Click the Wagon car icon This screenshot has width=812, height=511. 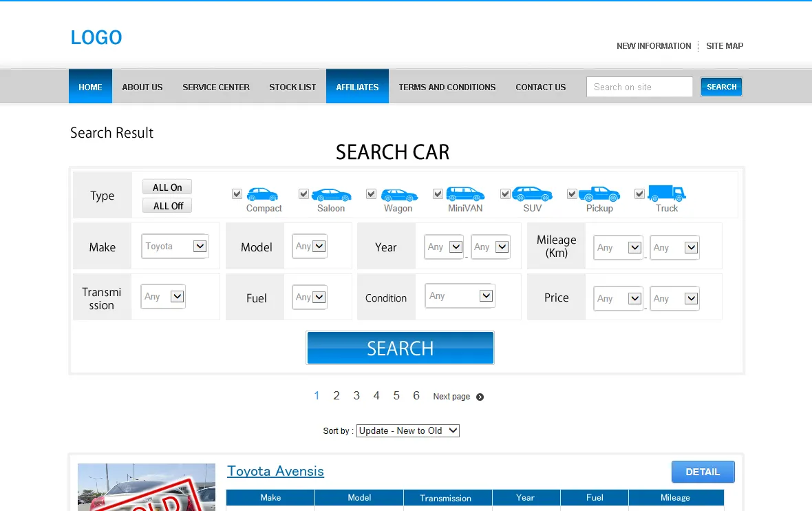click(399, 195)
